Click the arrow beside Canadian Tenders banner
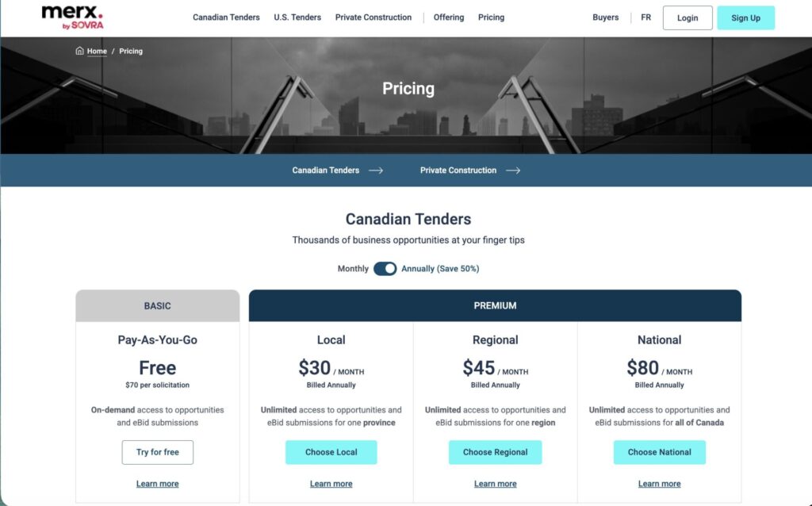Image resolution: width=812 pixels, height=506 pixels. click(x=378, y=170)
